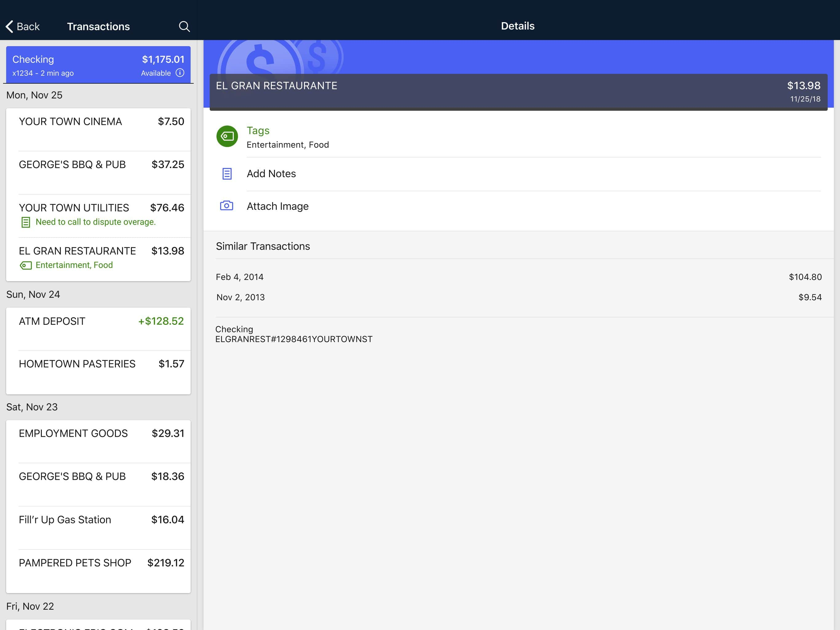840x630 pixels.
Task: Tap the Back chevron arrow icon
Action: click(x=10, y=26)
